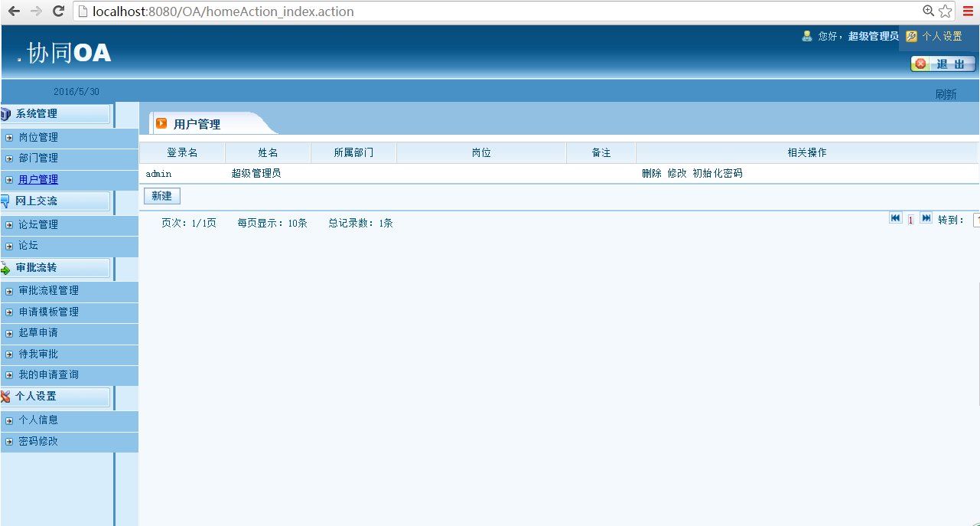
Task: Jump to first page using pagination icon
Action: (895, 218)
